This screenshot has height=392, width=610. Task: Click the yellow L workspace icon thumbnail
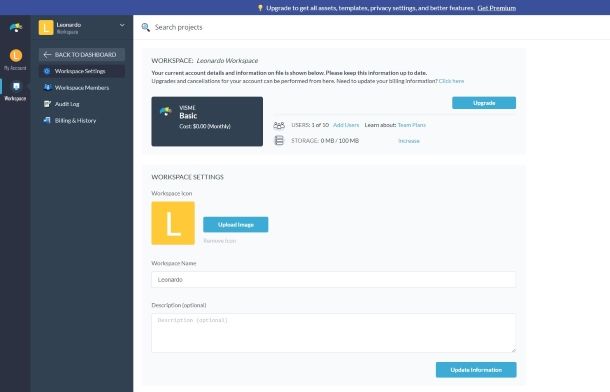[173, 223]
